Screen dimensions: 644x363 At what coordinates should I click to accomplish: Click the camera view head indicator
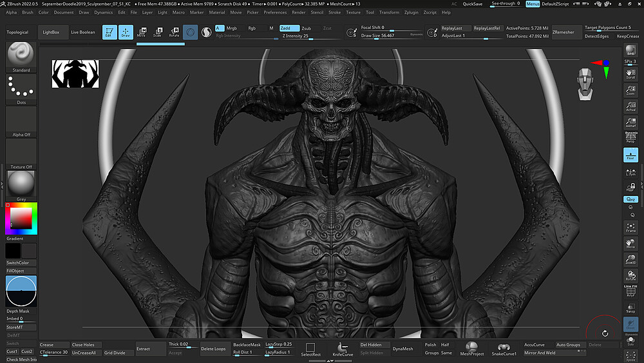[x=585, y=84]
